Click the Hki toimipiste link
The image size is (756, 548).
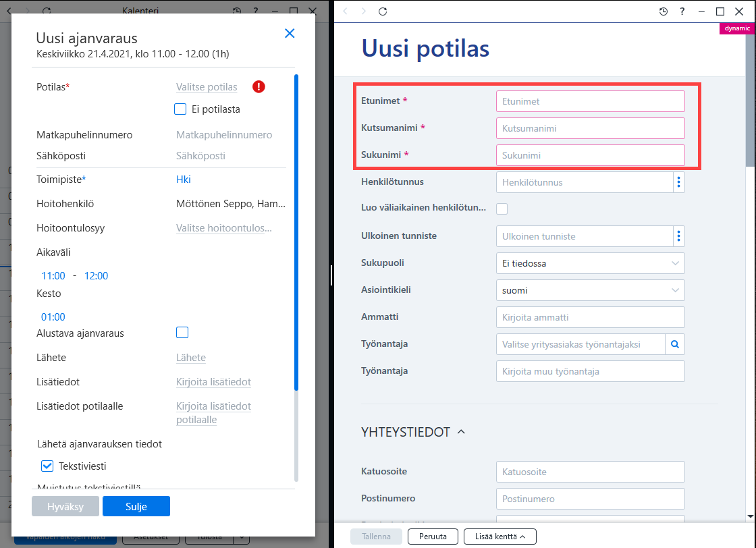pyautogui.click(x=183, y=180)
